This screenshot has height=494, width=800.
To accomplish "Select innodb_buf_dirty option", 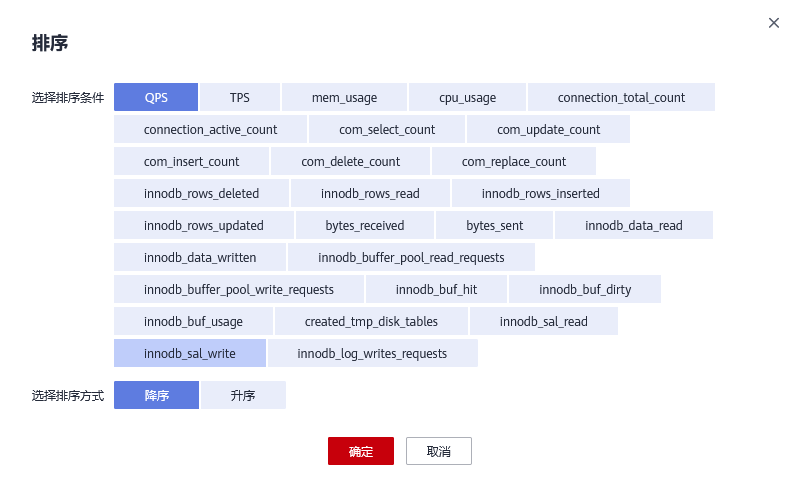I will click(x=584, y=289).
